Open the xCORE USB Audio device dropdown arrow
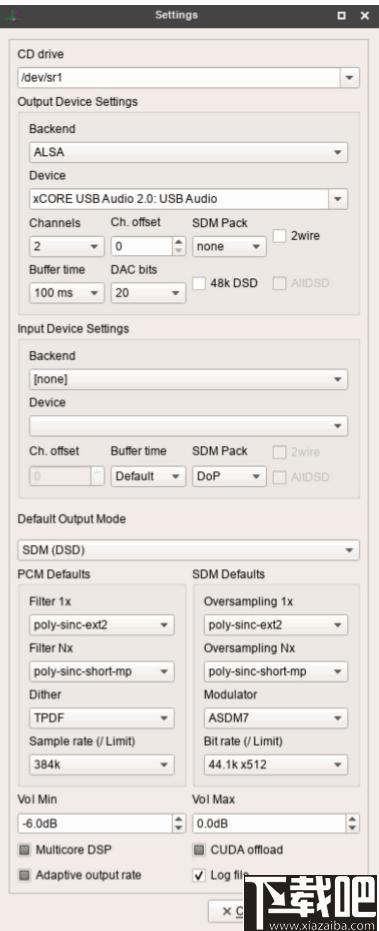The image size is (379, 931). [338, 199]
